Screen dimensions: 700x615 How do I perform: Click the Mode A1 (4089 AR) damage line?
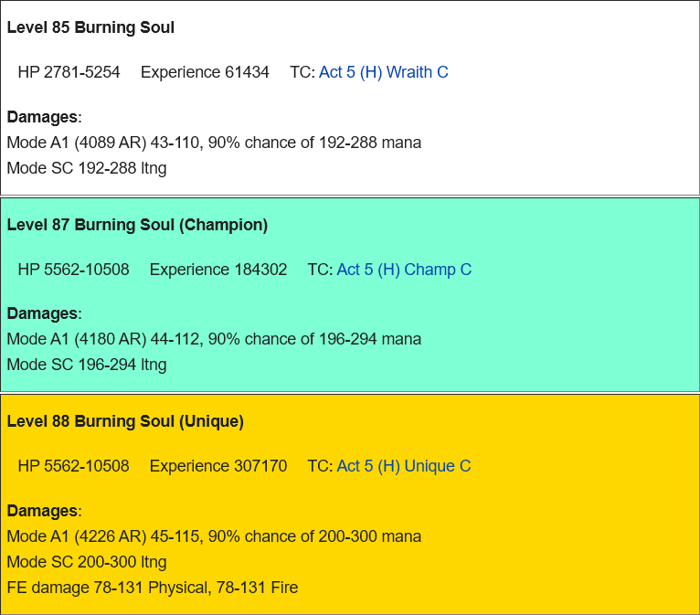click(214, 143)
